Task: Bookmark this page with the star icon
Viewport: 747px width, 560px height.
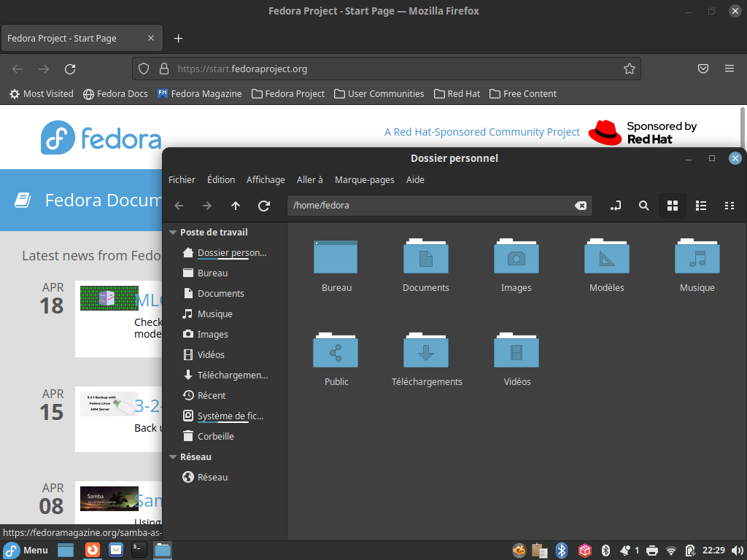Action: 630,69
